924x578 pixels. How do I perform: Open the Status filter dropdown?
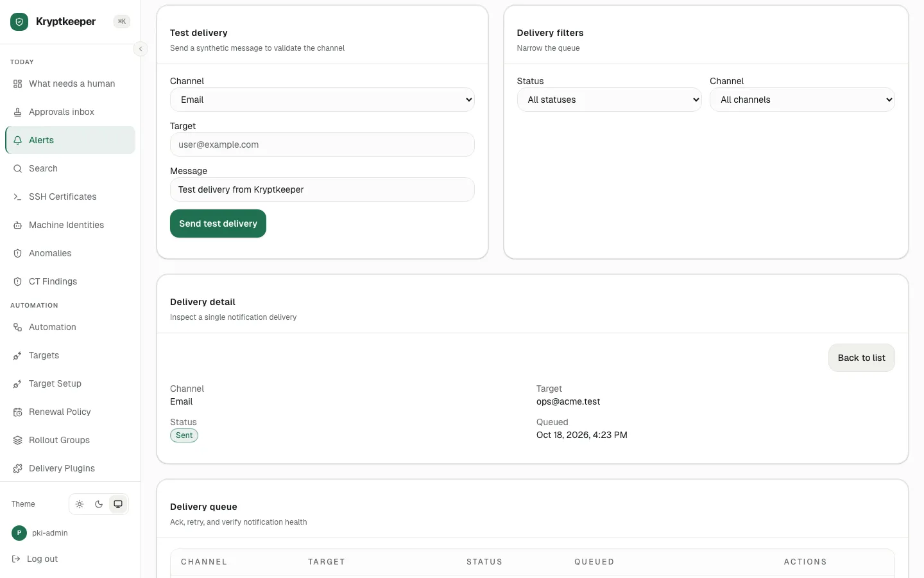(610, 100)
